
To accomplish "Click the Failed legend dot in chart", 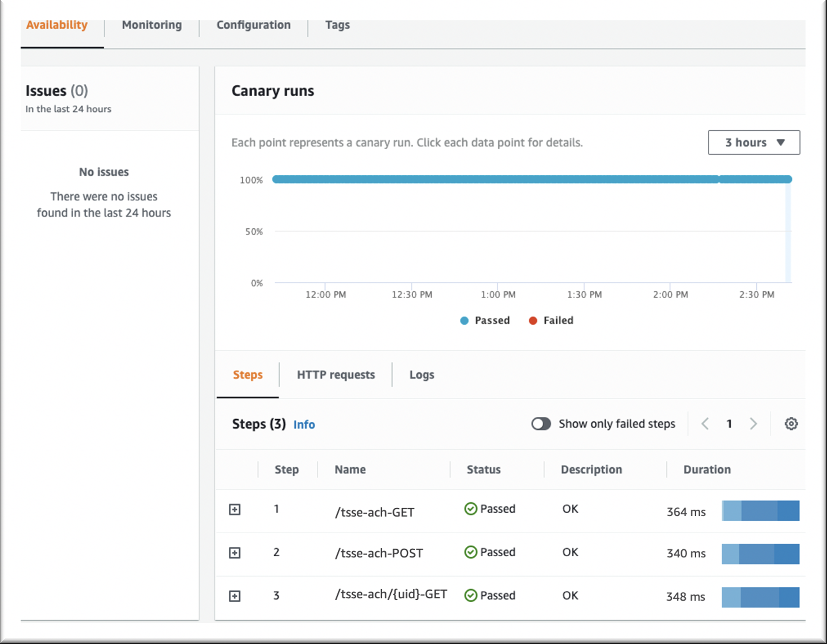I will [x=533, y=321].
